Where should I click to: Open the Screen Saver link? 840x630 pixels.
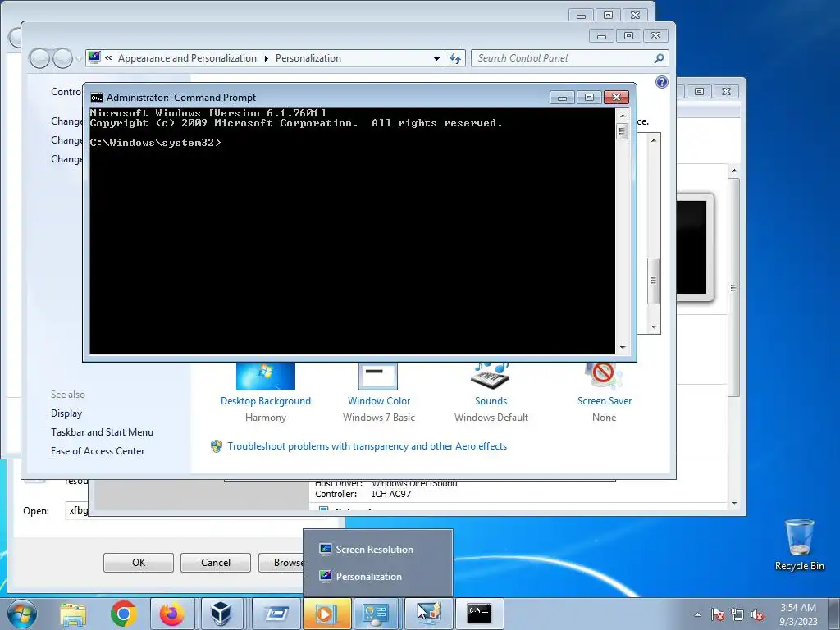[x=605, y=400]
